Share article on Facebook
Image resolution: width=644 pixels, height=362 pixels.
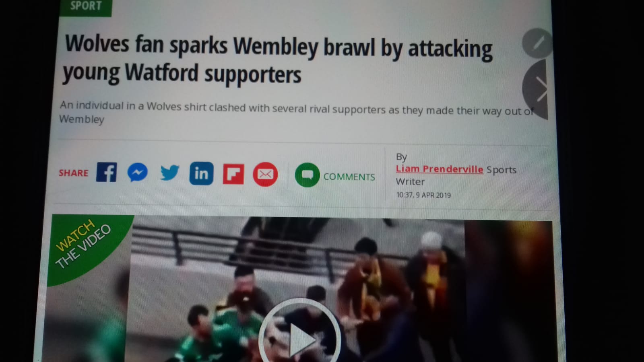[x=107, y=172]
